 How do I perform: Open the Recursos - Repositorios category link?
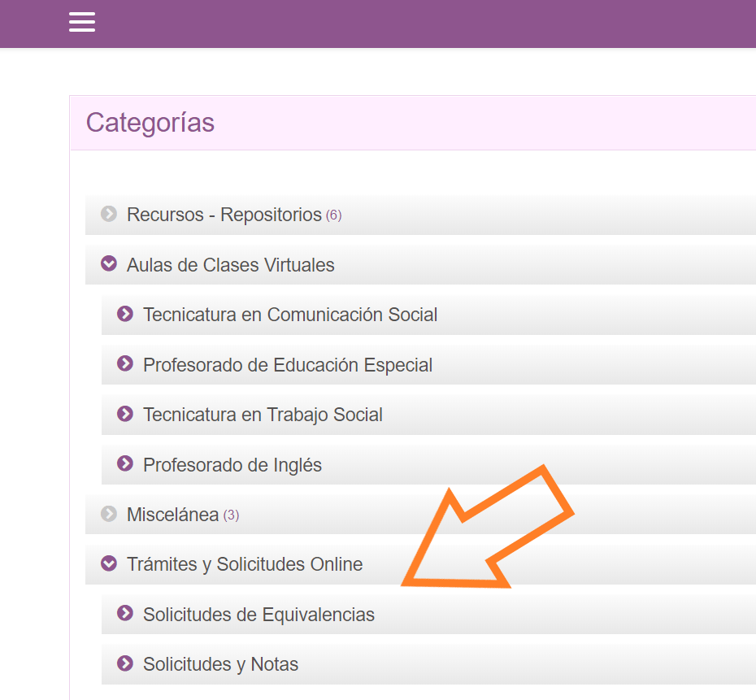tap(224, 215)
